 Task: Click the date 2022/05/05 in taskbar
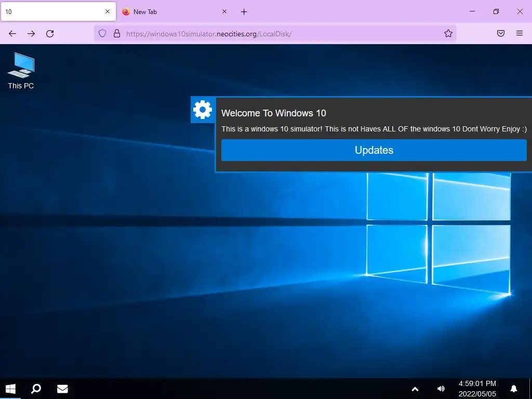click(477, 394)
